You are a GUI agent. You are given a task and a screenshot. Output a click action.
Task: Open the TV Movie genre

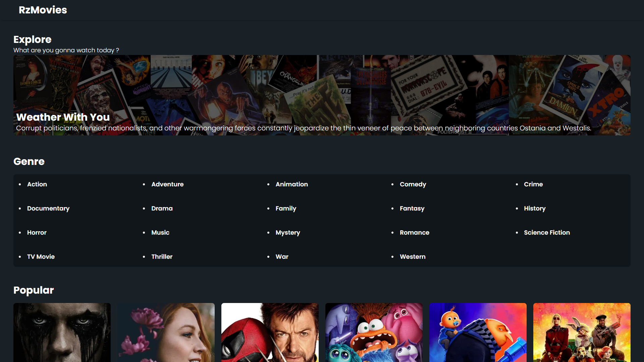(x=41, y=256)
